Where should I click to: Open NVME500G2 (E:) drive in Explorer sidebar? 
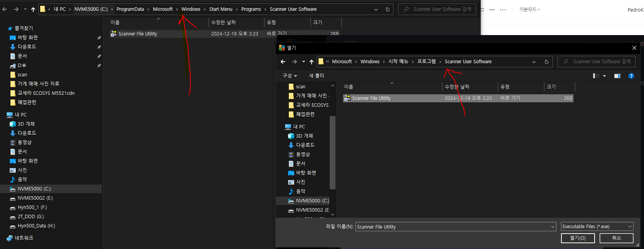pos(35,198)
